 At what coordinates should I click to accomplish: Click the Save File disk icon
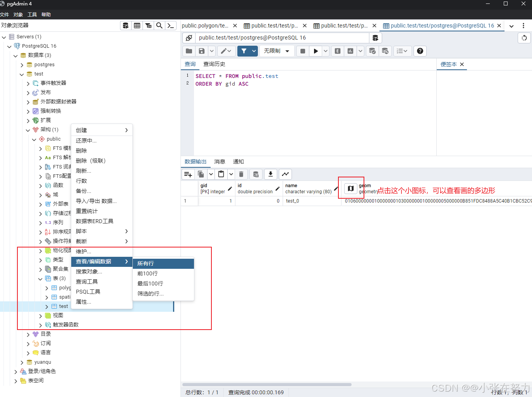[x=202, y=51]
